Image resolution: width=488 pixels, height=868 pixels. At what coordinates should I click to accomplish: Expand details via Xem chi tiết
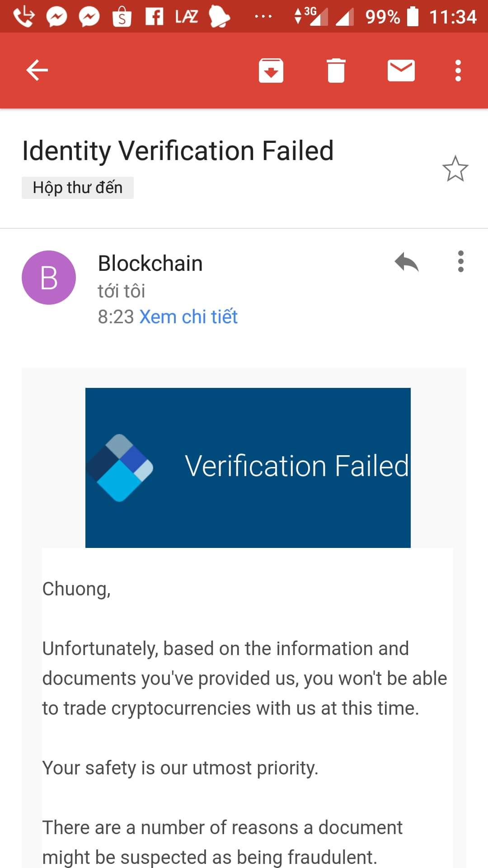(188, 317)
